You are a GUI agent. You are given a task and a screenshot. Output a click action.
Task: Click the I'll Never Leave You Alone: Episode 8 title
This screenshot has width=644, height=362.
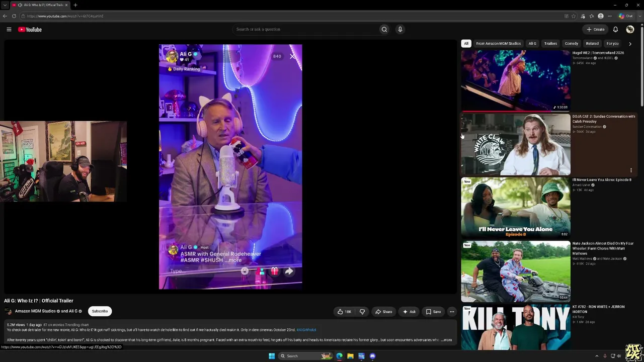(x=602, y=180)
